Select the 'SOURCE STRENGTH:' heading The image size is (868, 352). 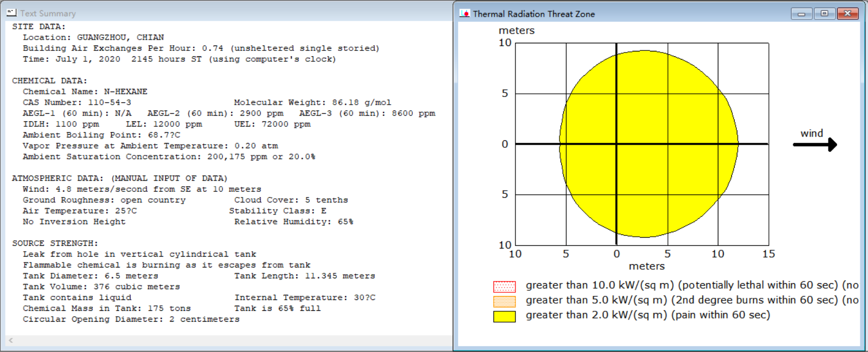tap(55, 243)
